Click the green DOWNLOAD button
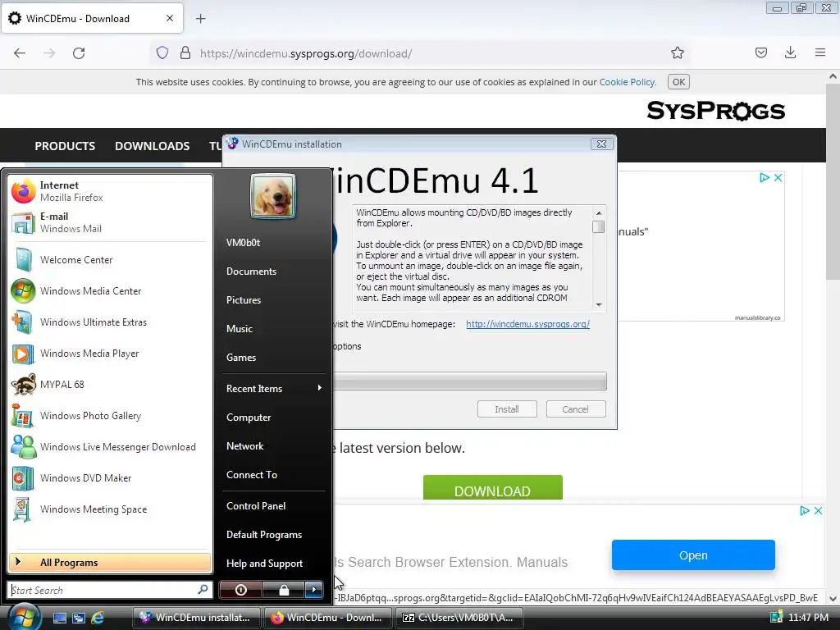 coord(492,487)
